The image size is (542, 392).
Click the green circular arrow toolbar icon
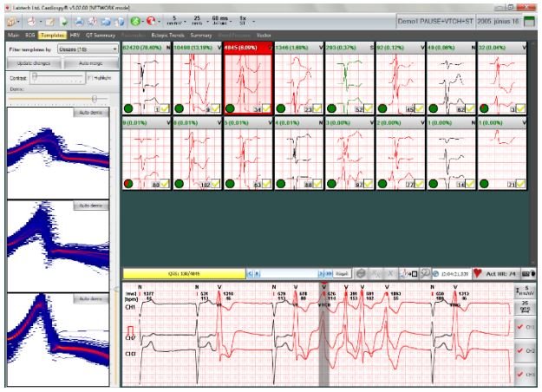coord(137,18)
